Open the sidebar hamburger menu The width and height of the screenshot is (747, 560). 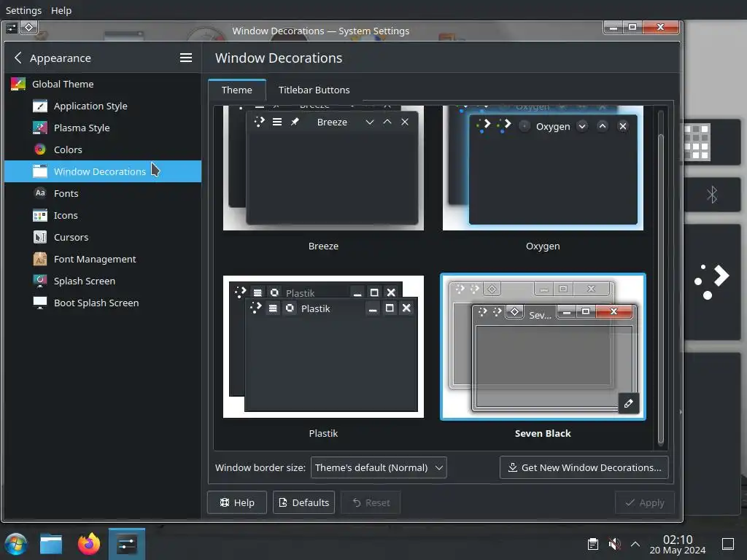pyautogui.click(x=186, y=58)
